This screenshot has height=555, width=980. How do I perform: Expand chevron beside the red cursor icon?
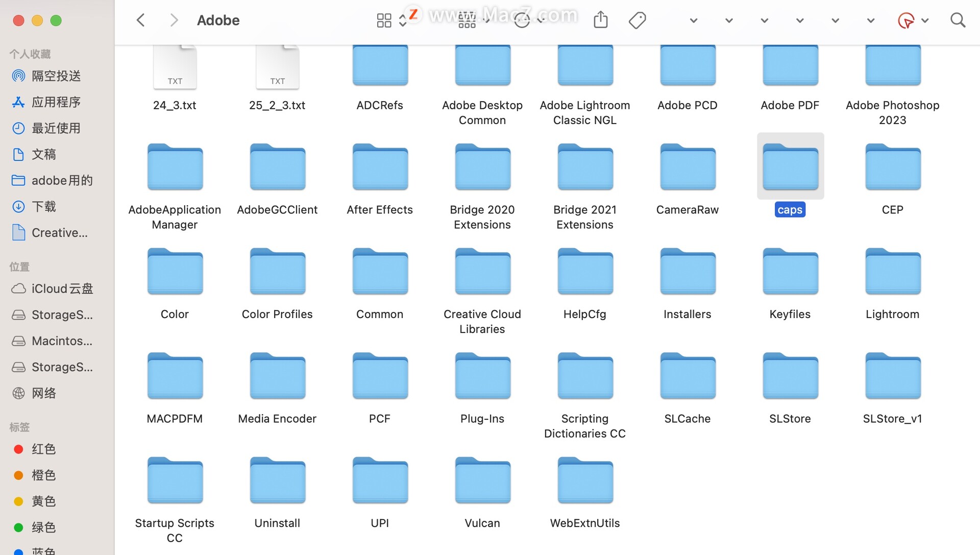click(925, 20)
